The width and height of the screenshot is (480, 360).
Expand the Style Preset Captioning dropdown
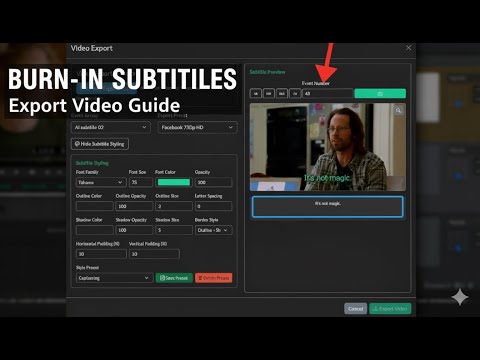114,278
